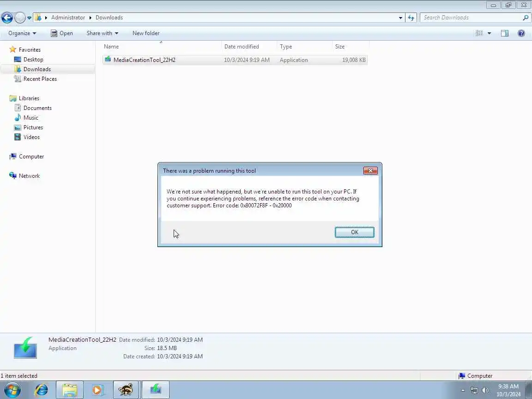
Task: Open Desktop in Favorites
Action: (x=33, y=60)
